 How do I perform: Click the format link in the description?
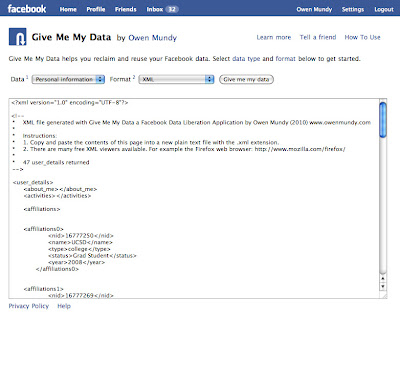(285, 59)
